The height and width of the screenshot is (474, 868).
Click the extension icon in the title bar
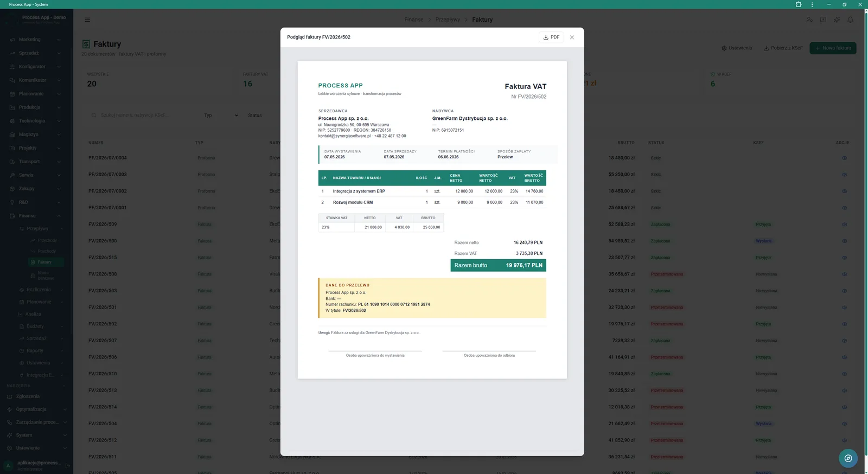coord(799,4)
